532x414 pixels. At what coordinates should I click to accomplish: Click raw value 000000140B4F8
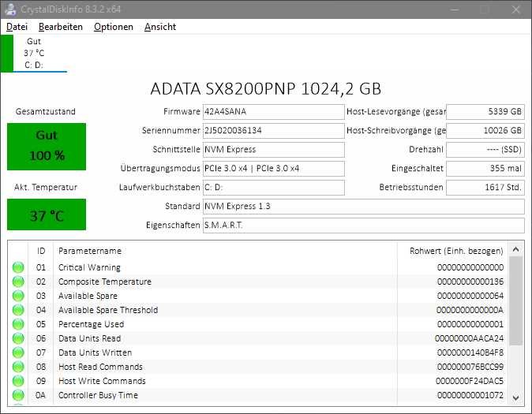coord(470,352)
